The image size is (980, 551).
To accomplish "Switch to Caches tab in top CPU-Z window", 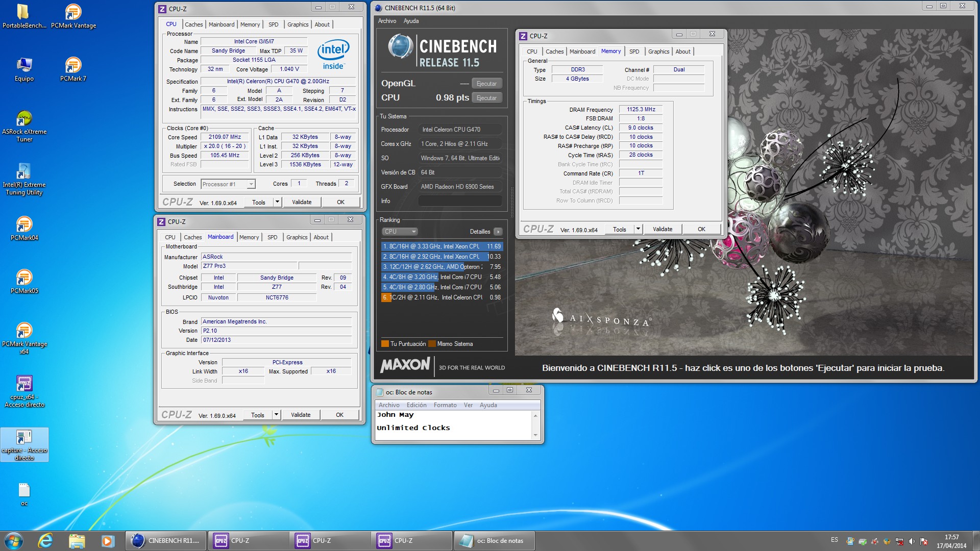I will coord(193,24).
